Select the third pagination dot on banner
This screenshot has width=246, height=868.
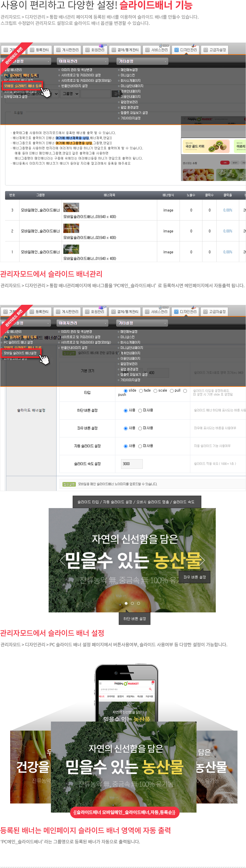click(138, 603)
